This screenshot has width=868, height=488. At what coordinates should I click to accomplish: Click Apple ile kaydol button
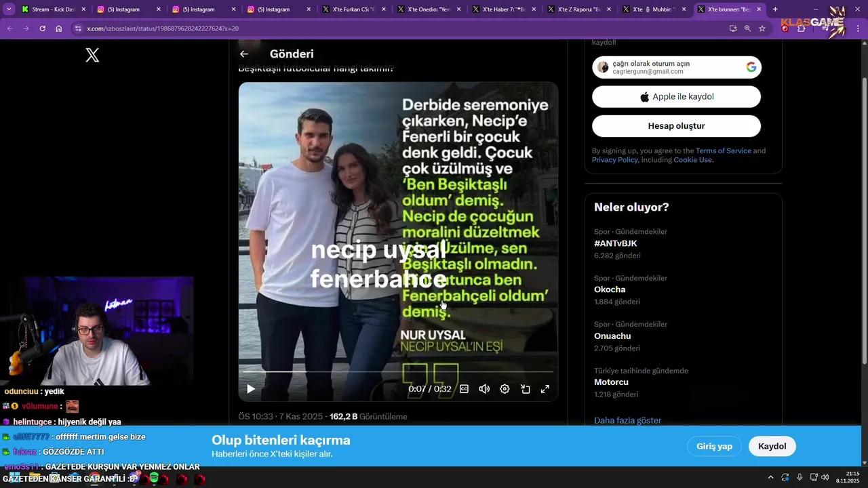(x=677, y=96)
